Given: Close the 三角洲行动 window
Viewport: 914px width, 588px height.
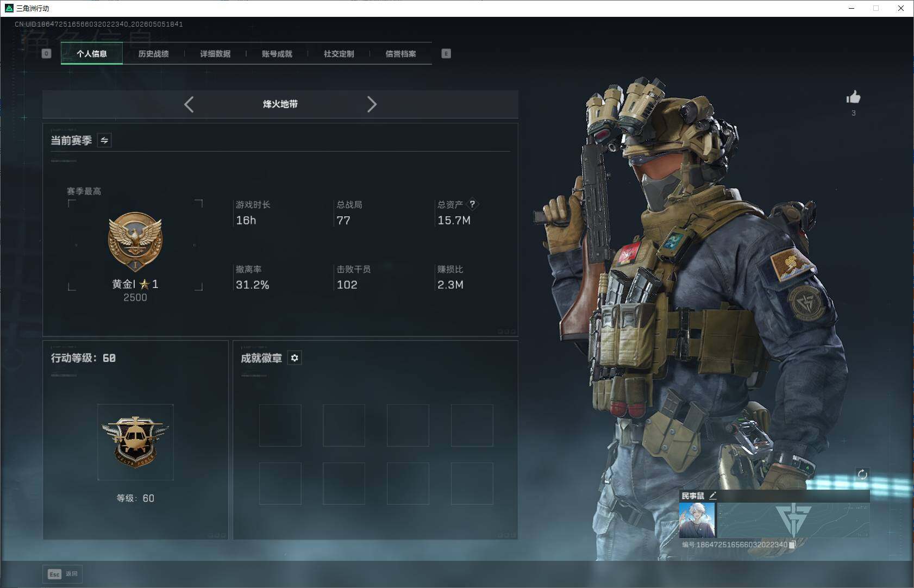Looking at the screenshot, I should [x=901, y=8].
